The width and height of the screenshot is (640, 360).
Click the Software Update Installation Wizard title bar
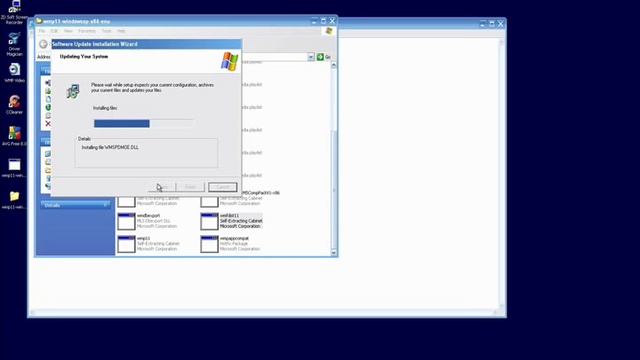(x=147, y=44)
